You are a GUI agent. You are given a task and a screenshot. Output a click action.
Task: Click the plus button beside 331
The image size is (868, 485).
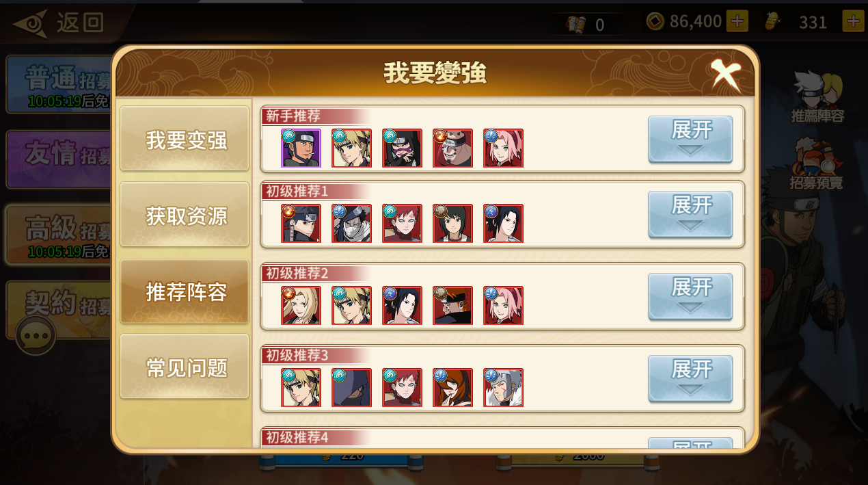853,21
